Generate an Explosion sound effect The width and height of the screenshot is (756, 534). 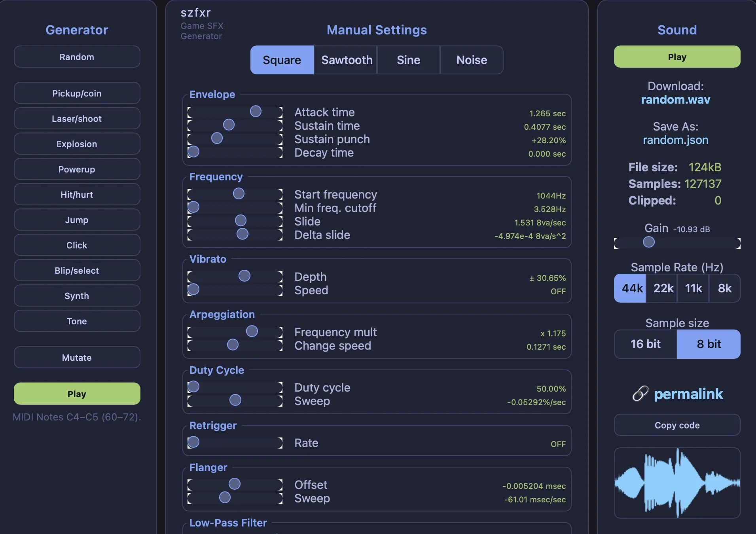click(x=77, y=144)
